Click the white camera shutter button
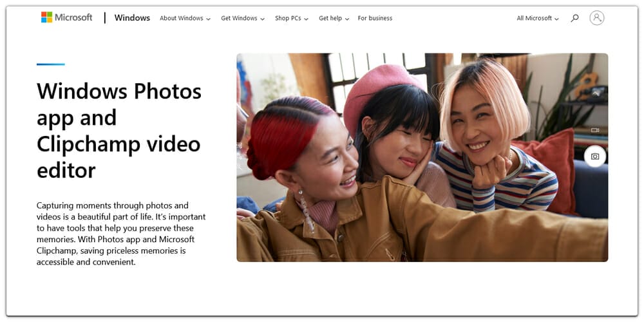 (x=594, y=156)
